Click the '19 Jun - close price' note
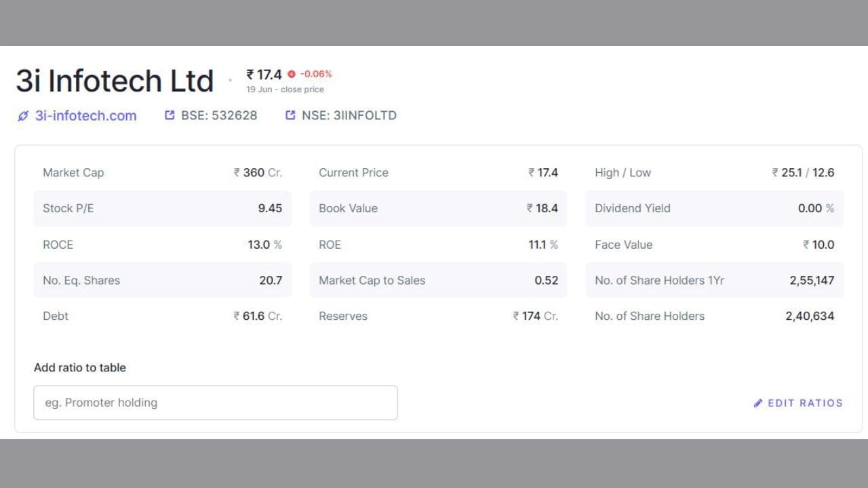Viewport: 868px width, 488px height. point(285,89)
